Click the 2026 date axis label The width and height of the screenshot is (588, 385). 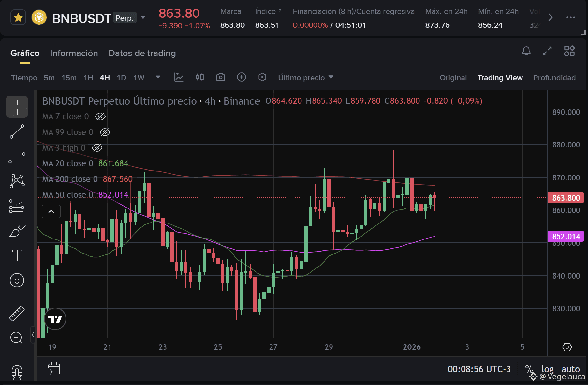(x=412, y=347)
